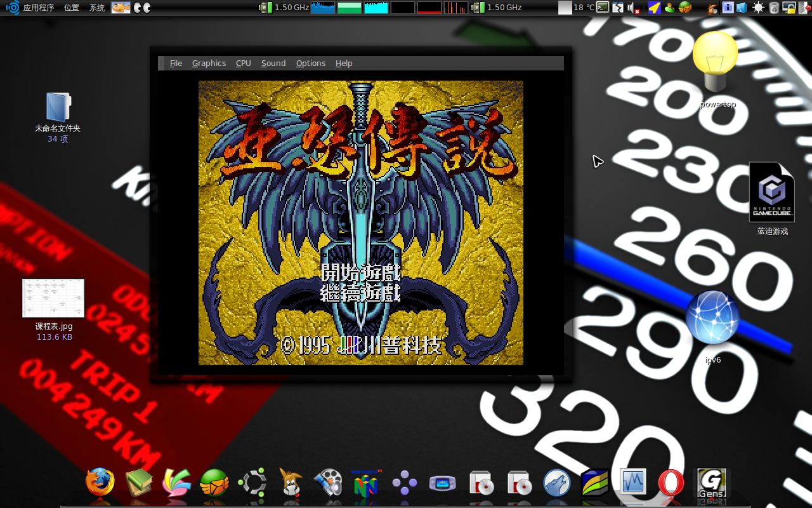
Task: Open the File menu in Gens
Action: (x=176, y=63)
